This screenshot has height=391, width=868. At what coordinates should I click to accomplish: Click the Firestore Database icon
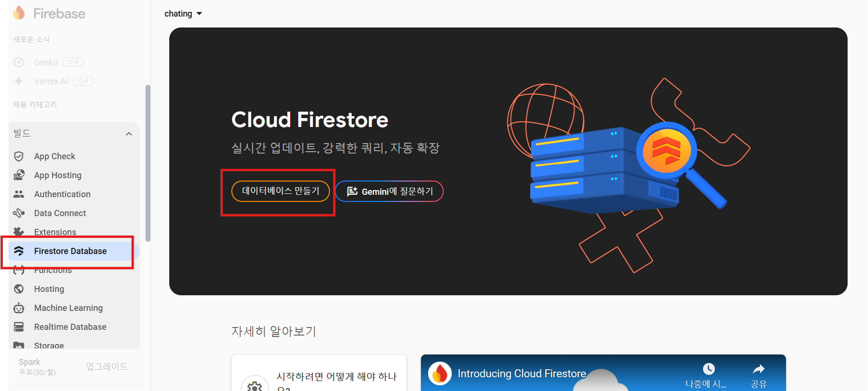click(x=19, y=251)
